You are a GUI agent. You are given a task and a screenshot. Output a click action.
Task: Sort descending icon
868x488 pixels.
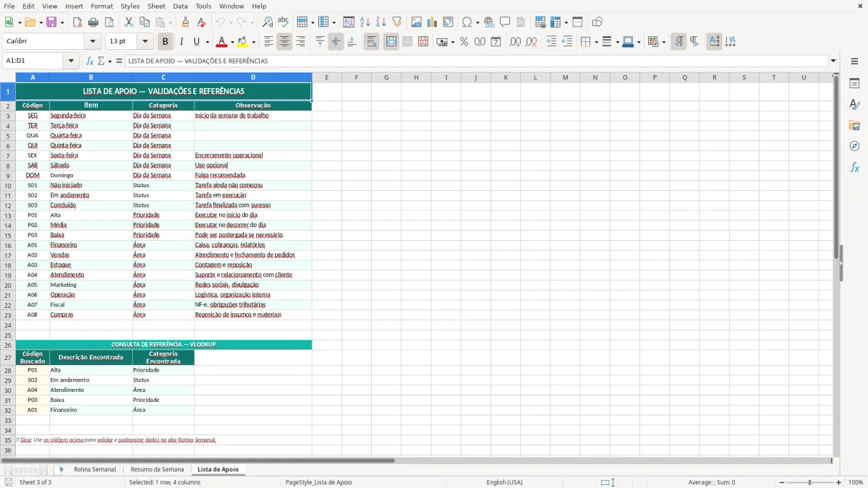pyautogui.click(x=381, y=22)
